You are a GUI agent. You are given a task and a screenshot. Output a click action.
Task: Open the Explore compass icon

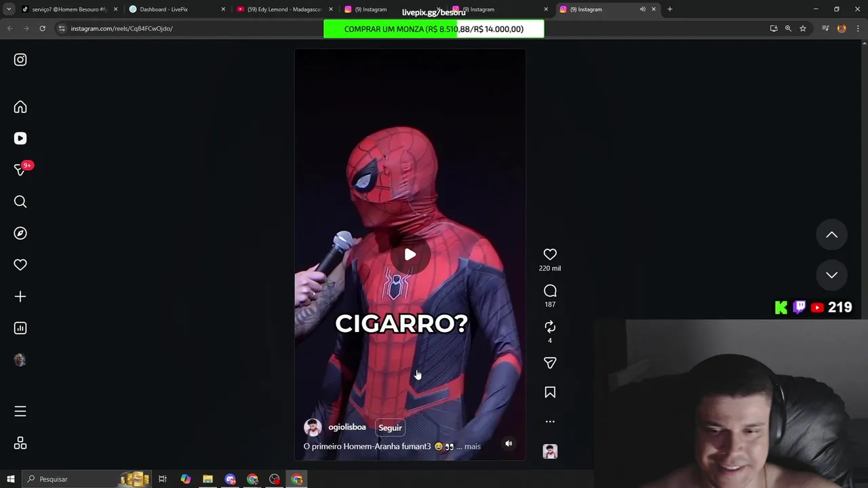coord(20,233)
